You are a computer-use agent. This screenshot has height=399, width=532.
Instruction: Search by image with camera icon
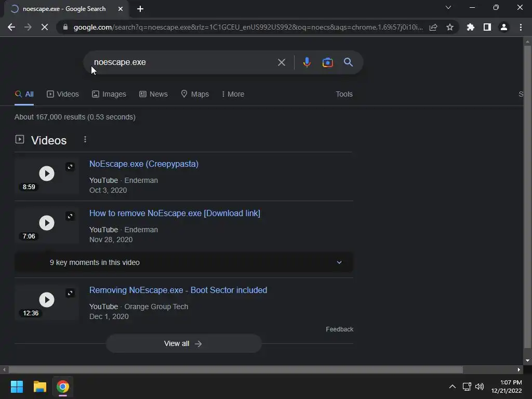point(327,62)
